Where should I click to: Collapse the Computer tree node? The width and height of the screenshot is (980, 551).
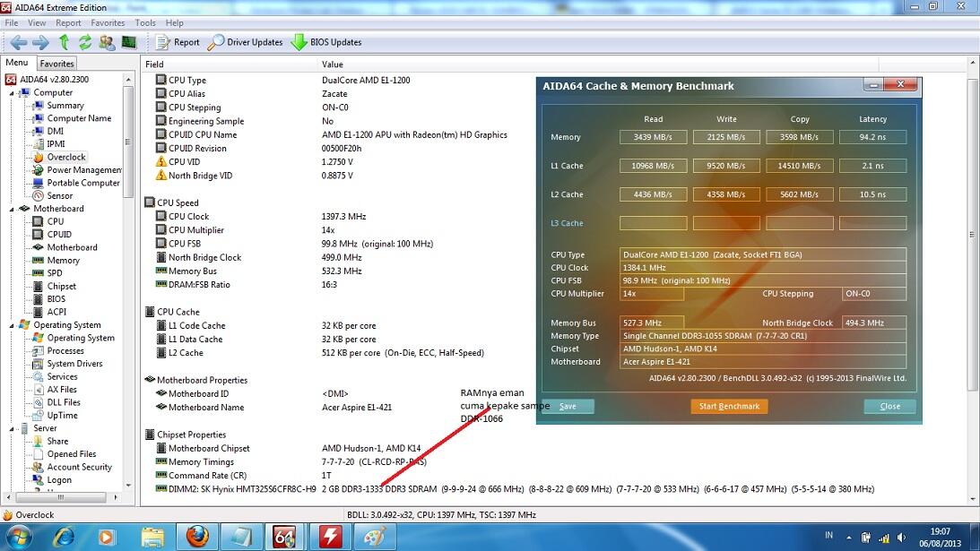point(12,92)
